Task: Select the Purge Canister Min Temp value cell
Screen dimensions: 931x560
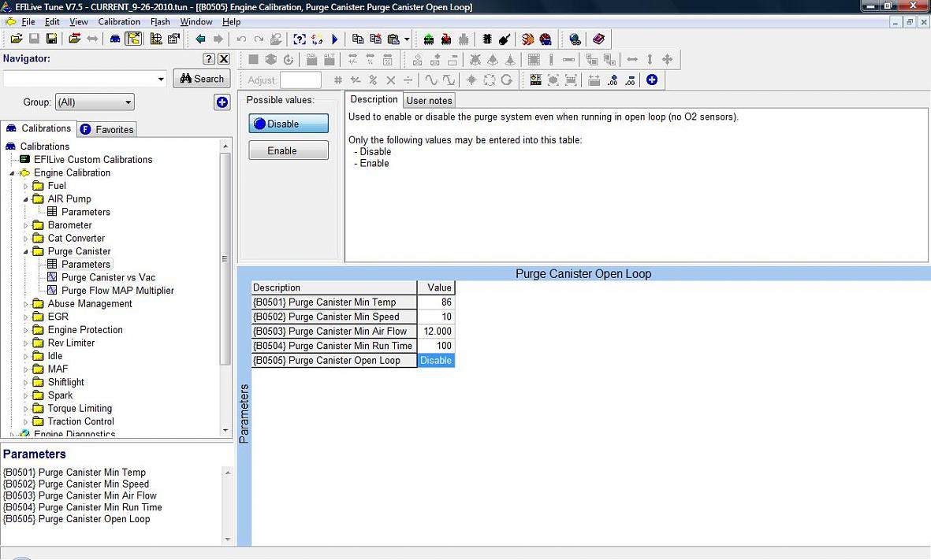Action: [436, 302]
